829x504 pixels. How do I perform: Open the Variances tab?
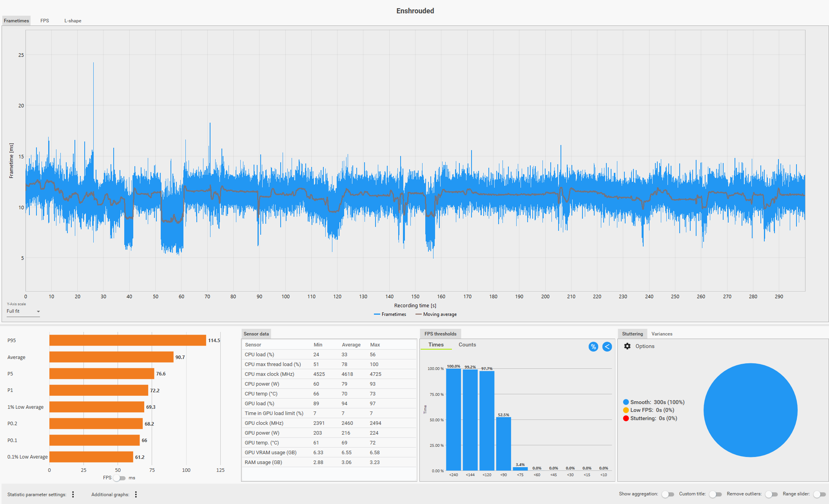click(x=662, y=334)
